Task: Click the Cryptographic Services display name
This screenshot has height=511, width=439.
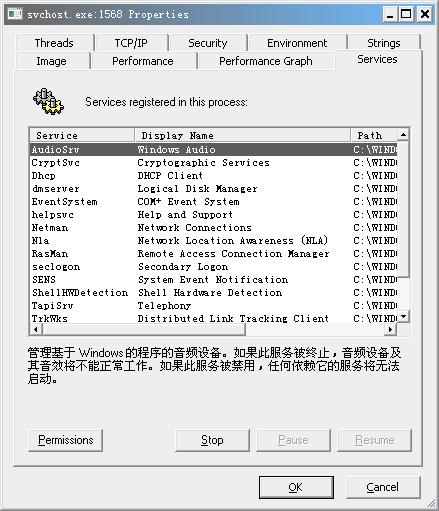Action: click(203, 163)
